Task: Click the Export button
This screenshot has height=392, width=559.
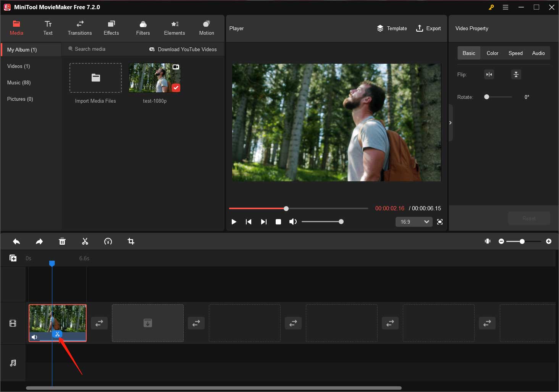Action: click(x=428, y=28)
